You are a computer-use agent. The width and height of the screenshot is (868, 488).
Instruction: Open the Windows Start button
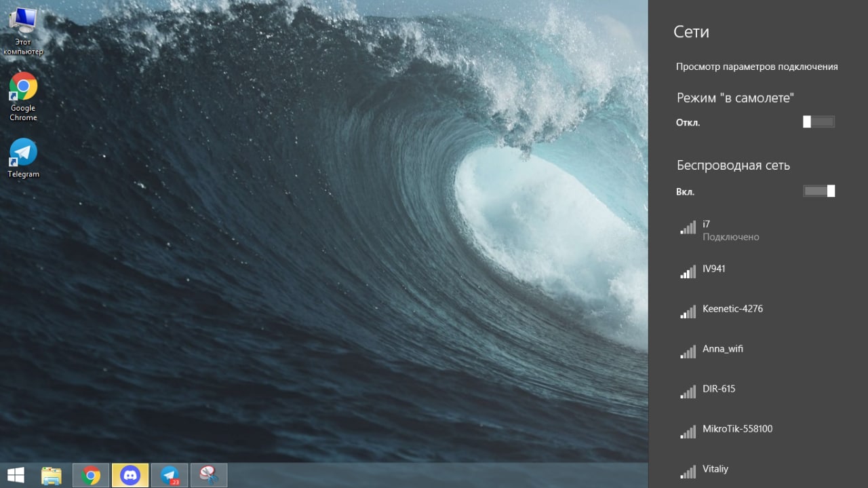[x=16, y=475]
